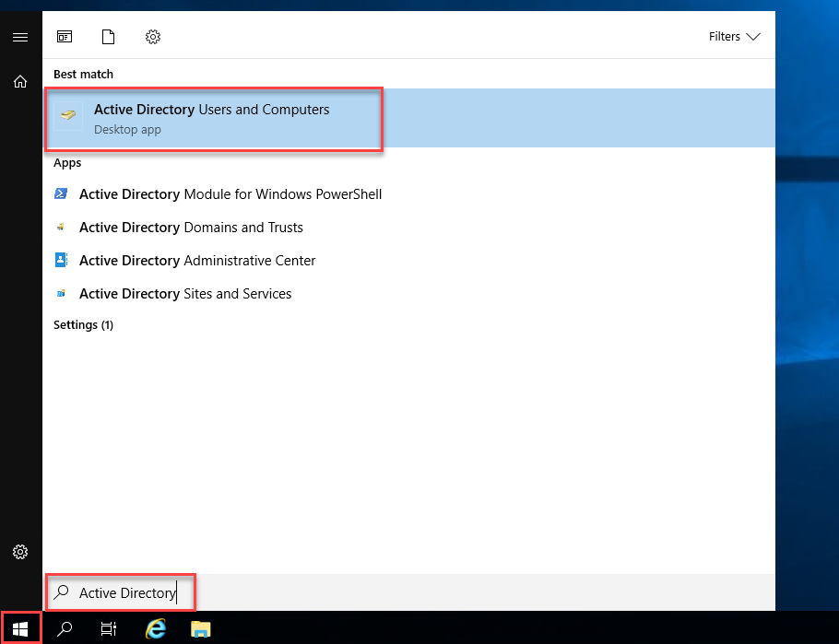Open Active Directory Users and Computers best match

pos(409,118)
